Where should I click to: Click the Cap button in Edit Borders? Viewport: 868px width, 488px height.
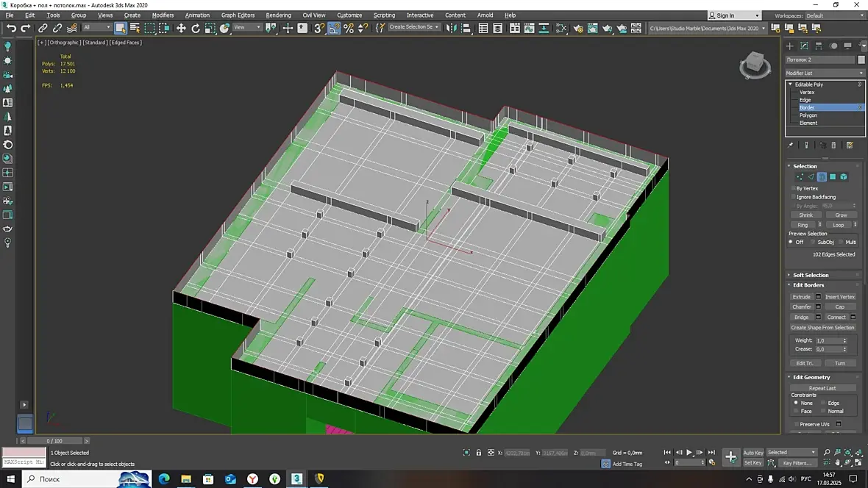[839, 307]
